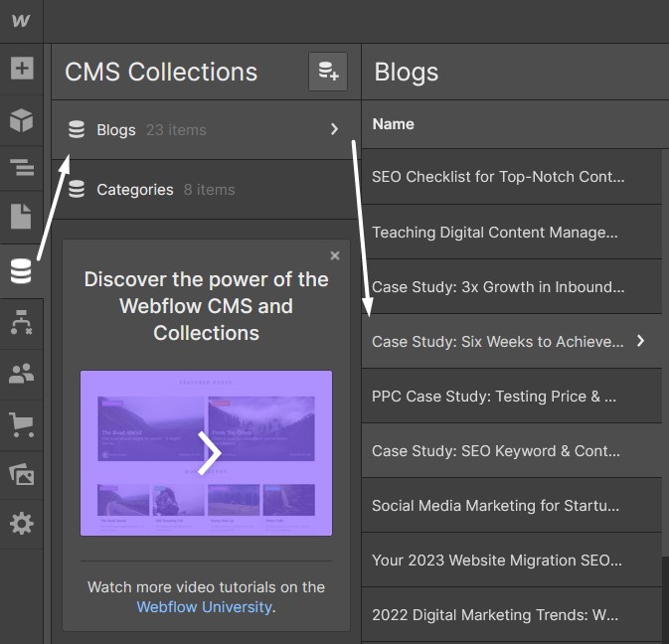Viewport: 669px width, 644px height.
Task: Click the Blogs collection database icon
Action: (x=77, y=129)
